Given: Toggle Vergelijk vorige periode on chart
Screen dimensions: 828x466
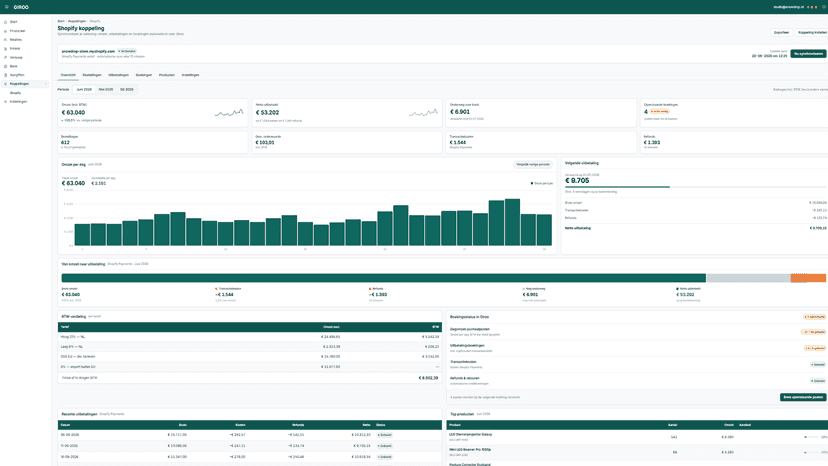Looking at the screenshot, I should click(x=533, y=164).
